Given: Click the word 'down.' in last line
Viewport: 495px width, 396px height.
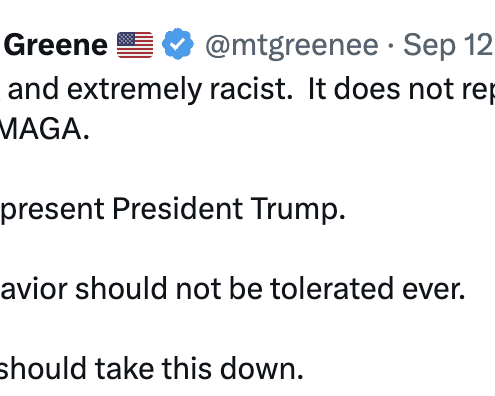Looking at the screenshot, I should click(x=262, y=369).
